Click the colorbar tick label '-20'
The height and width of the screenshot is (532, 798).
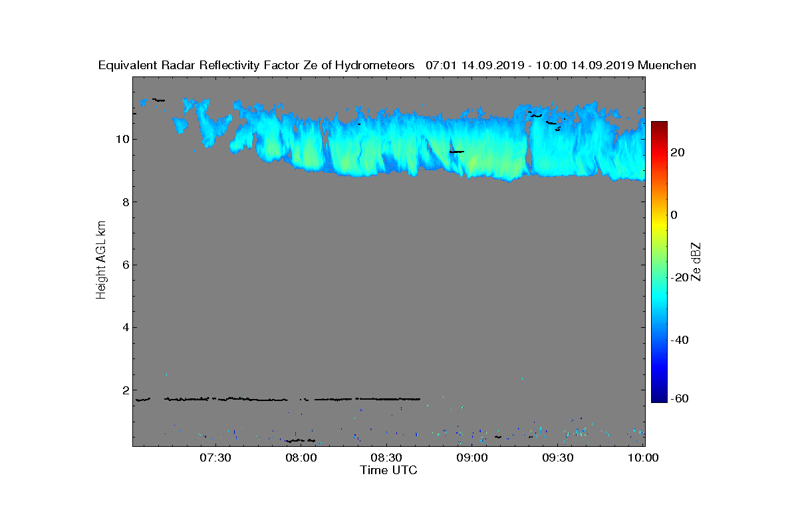680,277
